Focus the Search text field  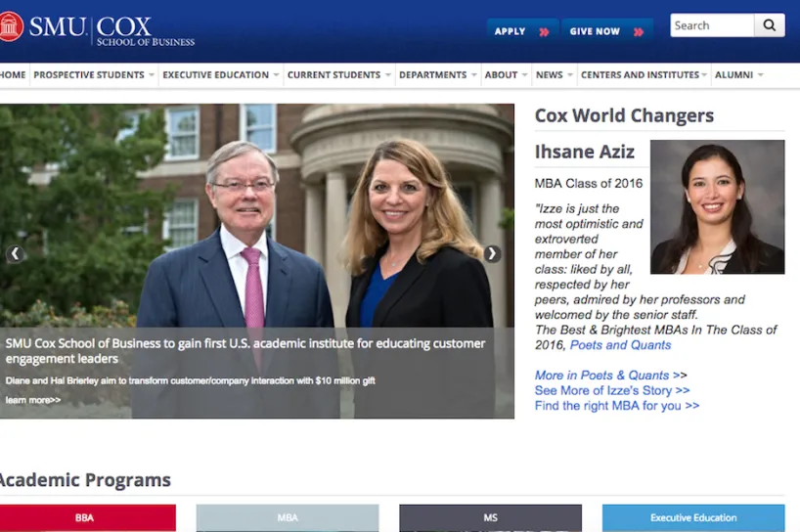(x=712, y=25)
